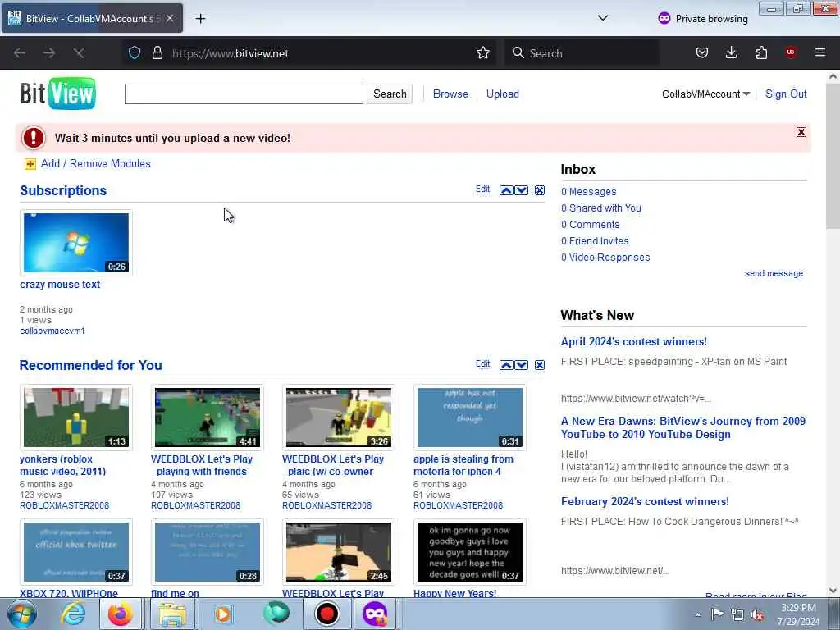Click the Firefox toolbar Search box
The height and width of the screenshot is (630, 840).
[582, 53]
